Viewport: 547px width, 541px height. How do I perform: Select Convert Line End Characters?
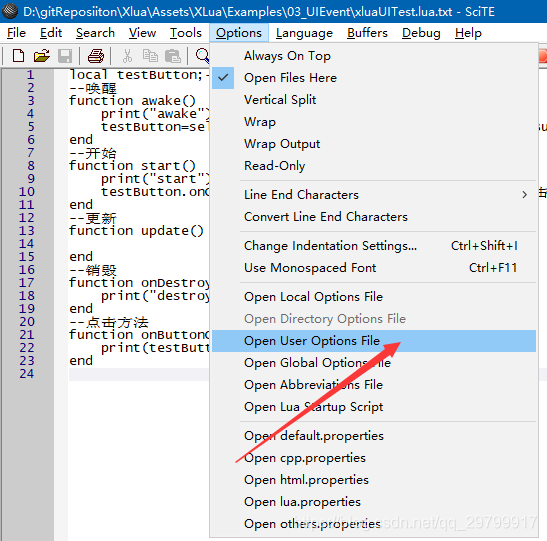tap(374, 217)
